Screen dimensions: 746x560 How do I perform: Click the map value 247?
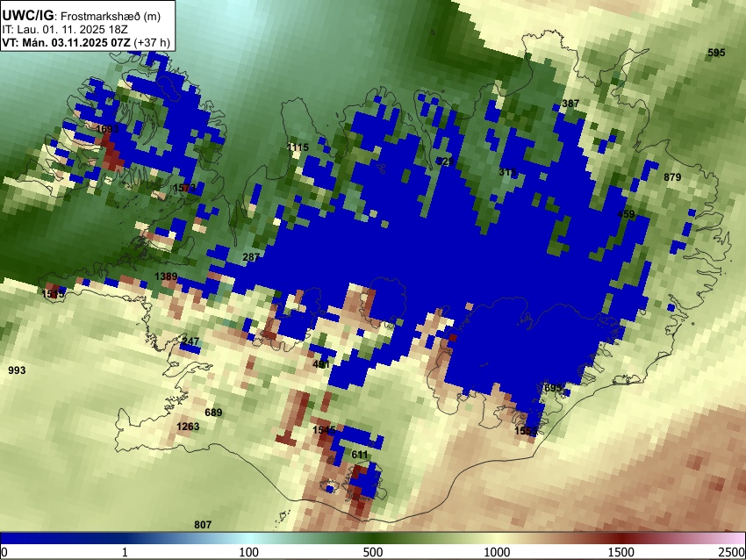point(190,341)
